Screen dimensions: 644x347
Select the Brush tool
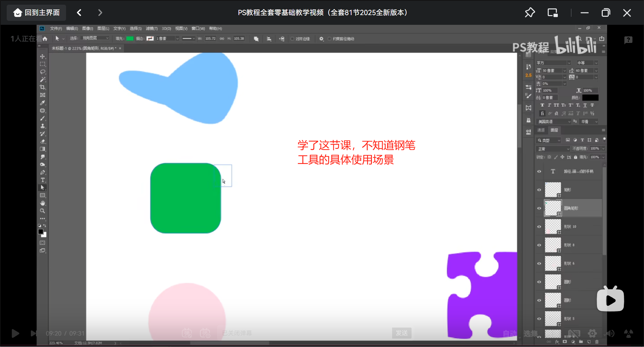tap(43, 118)
